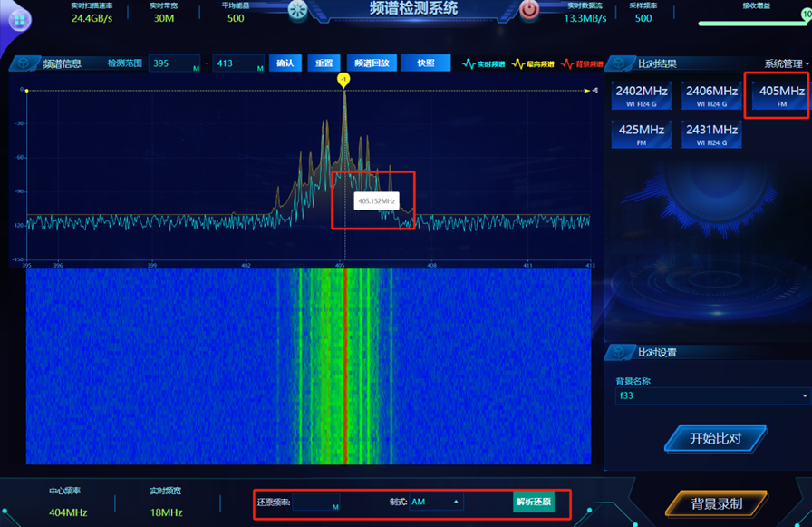
Task: Select the 2402MHz WIFI result card
Action: (641, 95)
